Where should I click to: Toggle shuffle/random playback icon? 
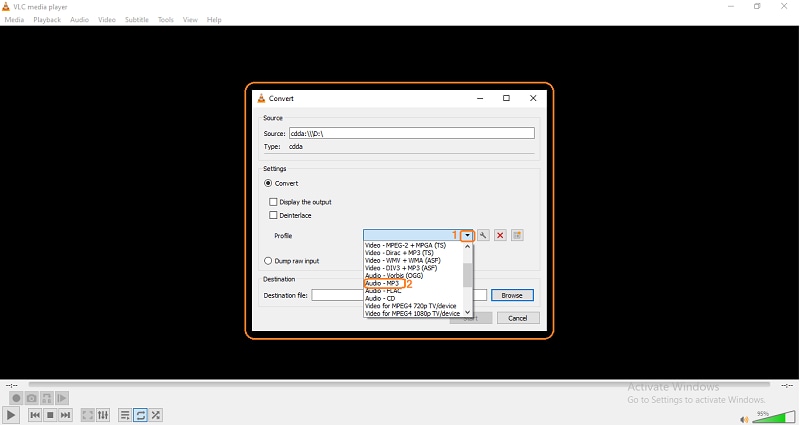[x=156, y=415]
